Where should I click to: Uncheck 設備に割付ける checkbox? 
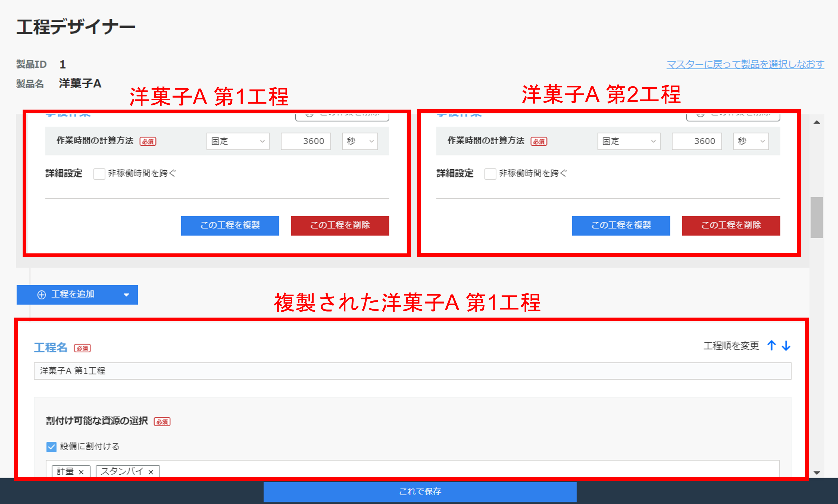51,447
